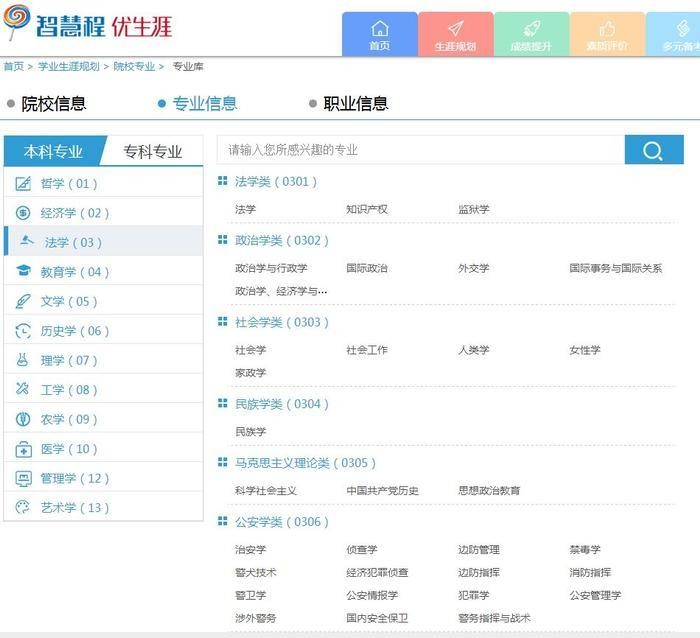This screenshot has width=700, height=638.
Task: Select the 经济学 (02) coin icon
Action: click(23, 213)
